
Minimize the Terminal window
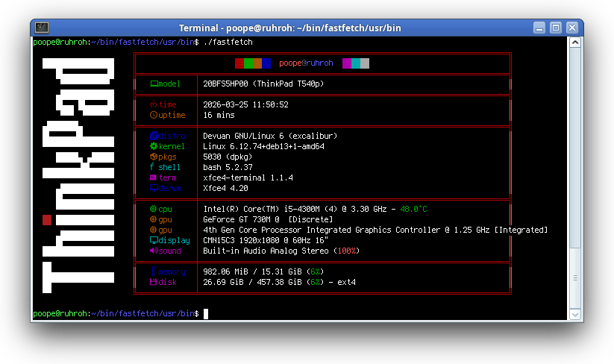(x=539, y=28)
